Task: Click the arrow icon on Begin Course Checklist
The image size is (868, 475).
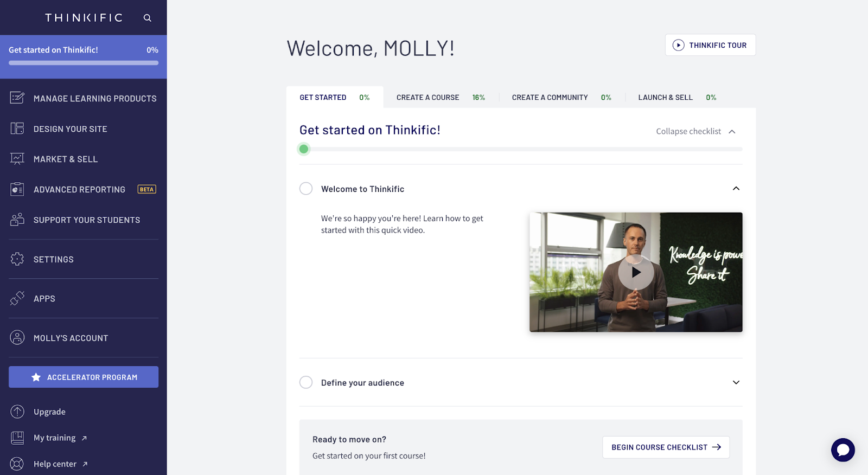Action: 717,447
